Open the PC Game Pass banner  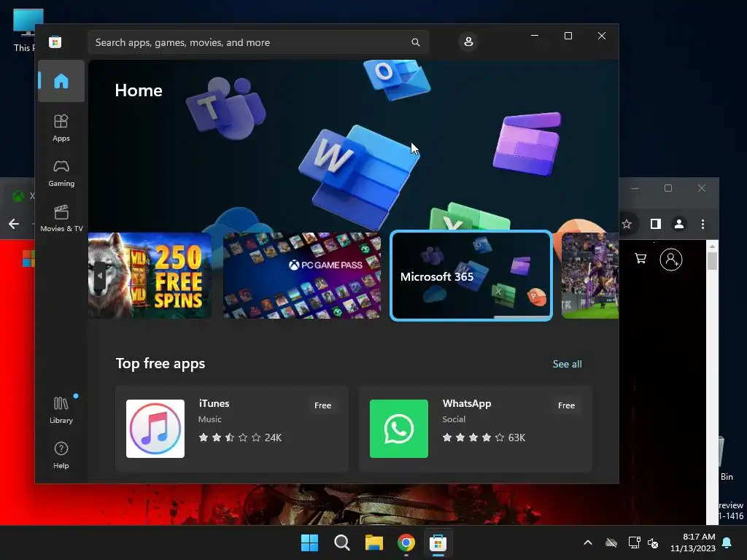tap(301, 275)
